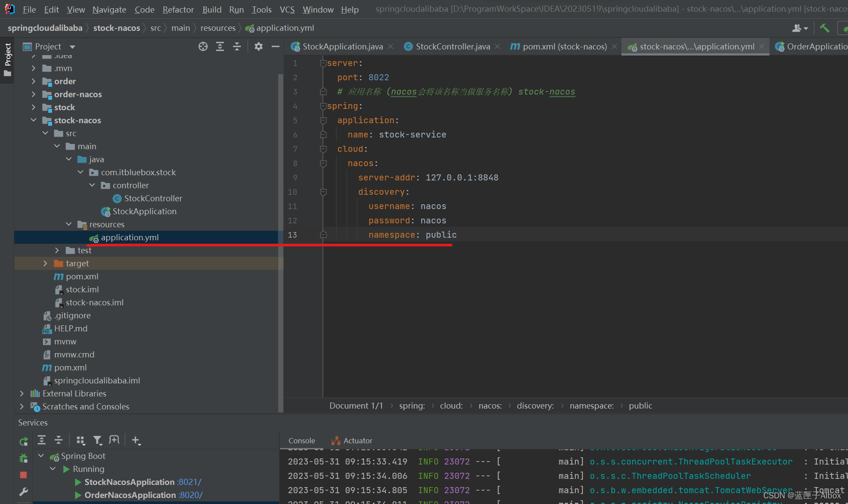Select stock-nacos pom.xml in tree

(x=82, y=276)
